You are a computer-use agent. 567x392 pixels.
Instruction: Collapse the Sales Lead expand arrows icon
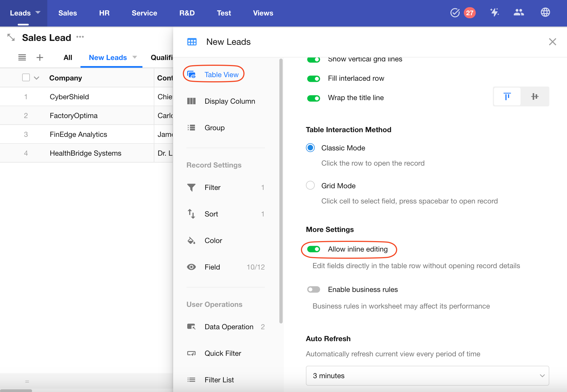pos(11,37)
